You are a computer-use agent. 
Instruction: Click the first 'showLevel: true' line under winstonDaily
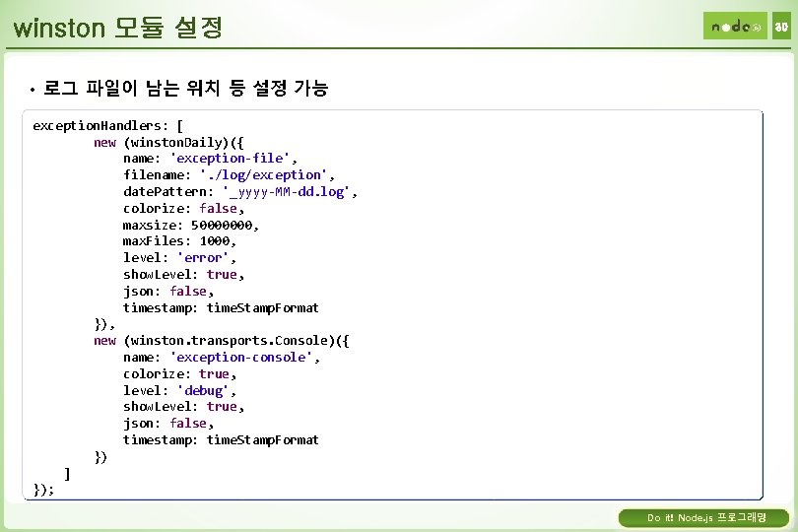[x=183, y=275]
